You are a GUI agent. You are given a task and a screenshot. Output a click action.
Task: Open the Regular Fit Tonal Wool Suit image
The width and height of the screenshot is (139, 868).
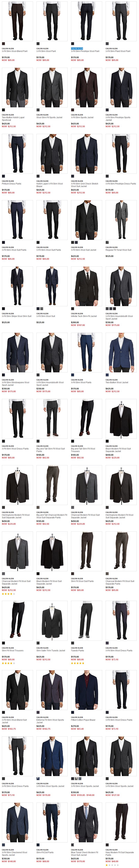point(121,220)
